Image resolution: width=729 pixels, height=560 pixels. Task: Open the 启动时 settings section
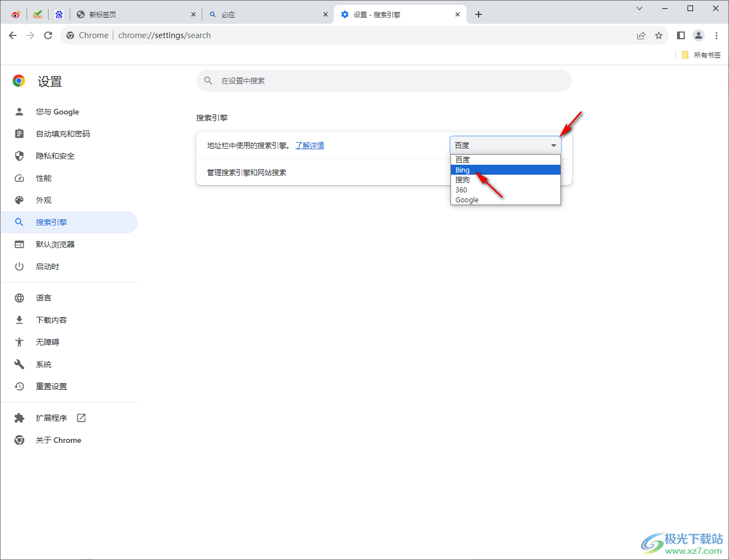tap(69, 266)
